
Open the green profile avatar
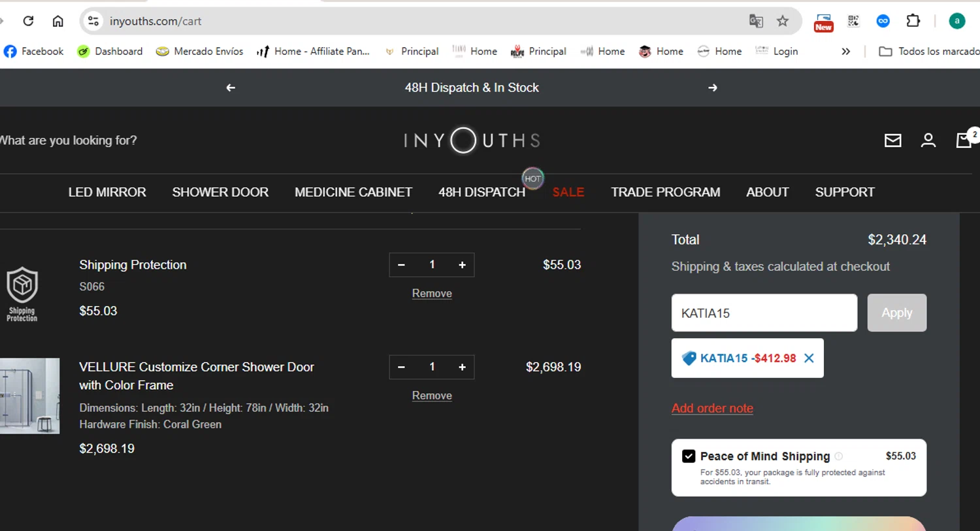point(957,21)
